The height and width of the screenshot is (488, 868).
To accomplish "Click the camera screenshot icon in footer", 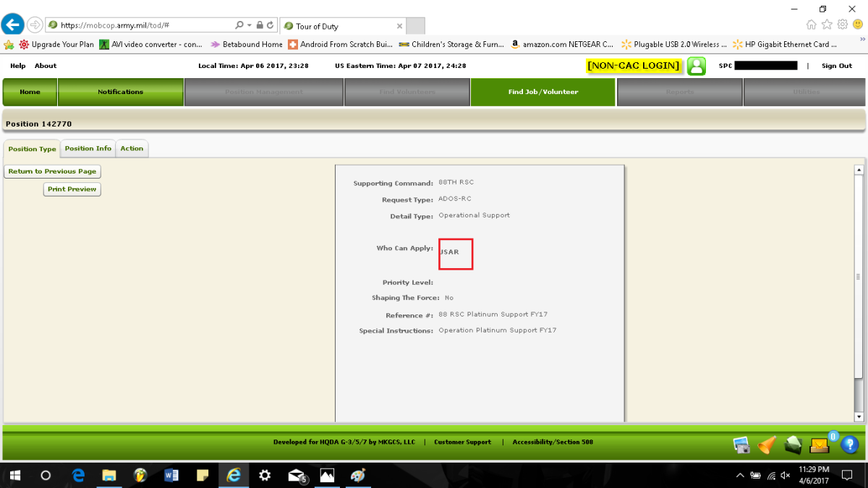I will click(x=741, y=445).
